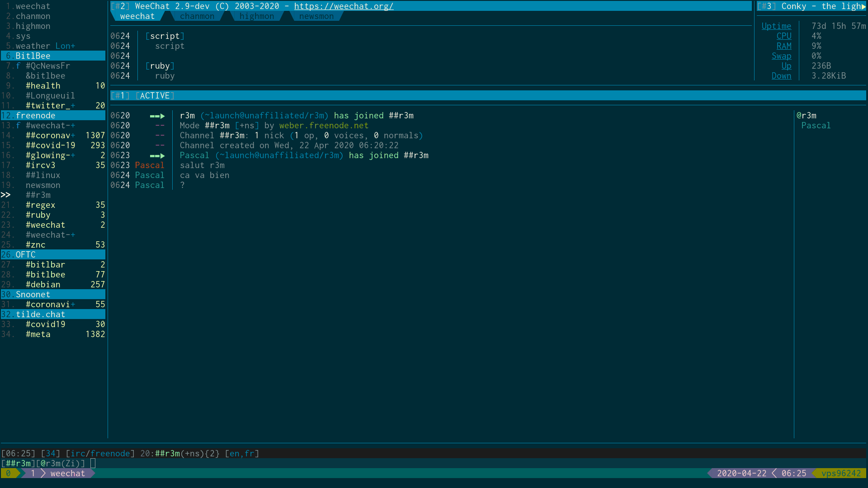868x488 pixels.
Task: Switch to the chanmon tab
Action: pos(197,16)
